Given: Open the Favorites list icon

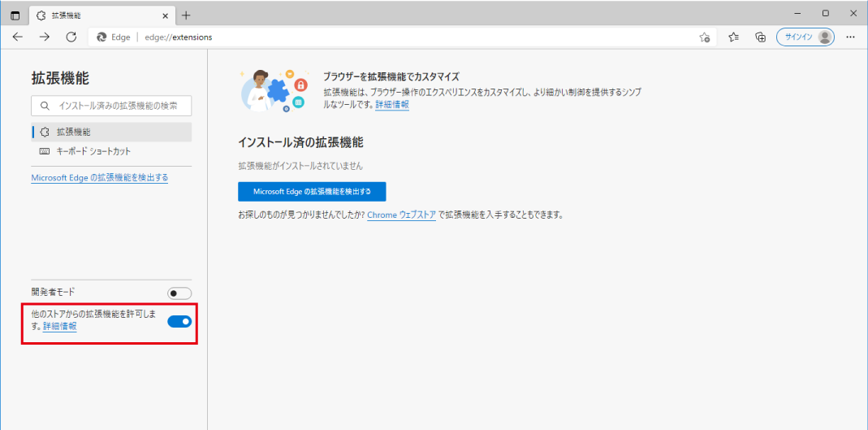Looking at the screenshot, I should point(733,37).
